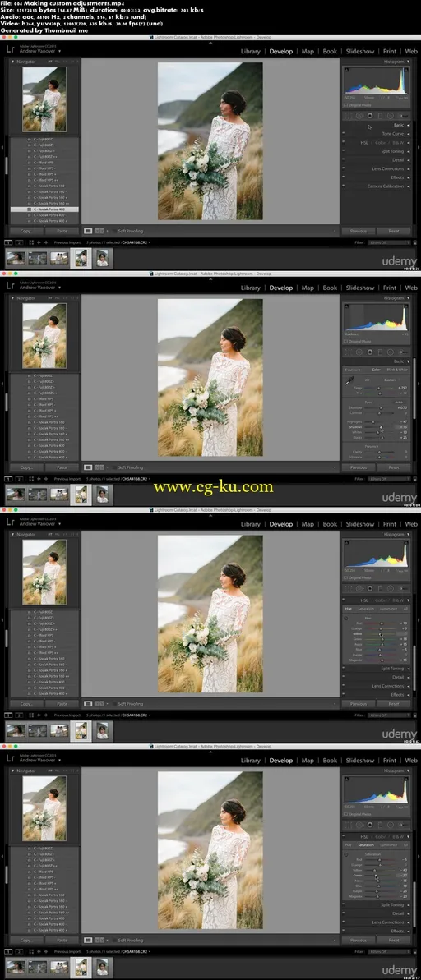Viewport: 421px width, 980px height.
Task: Select Crop Overlay tool in second frame
Action: (349, 352)
